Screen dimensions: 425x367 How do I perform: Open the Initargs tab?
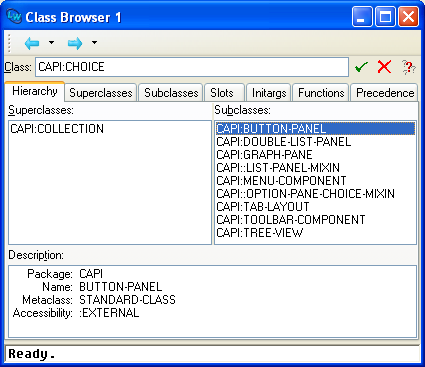click(x=269, y=93)
